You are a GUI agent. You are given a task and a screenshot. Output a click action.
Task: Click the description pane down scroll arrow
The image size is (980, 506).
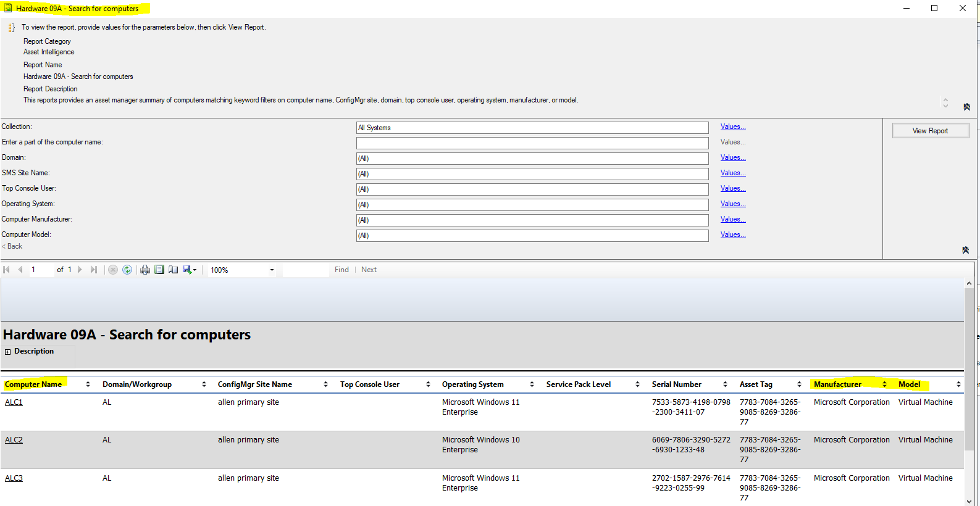tap(945, 106)
